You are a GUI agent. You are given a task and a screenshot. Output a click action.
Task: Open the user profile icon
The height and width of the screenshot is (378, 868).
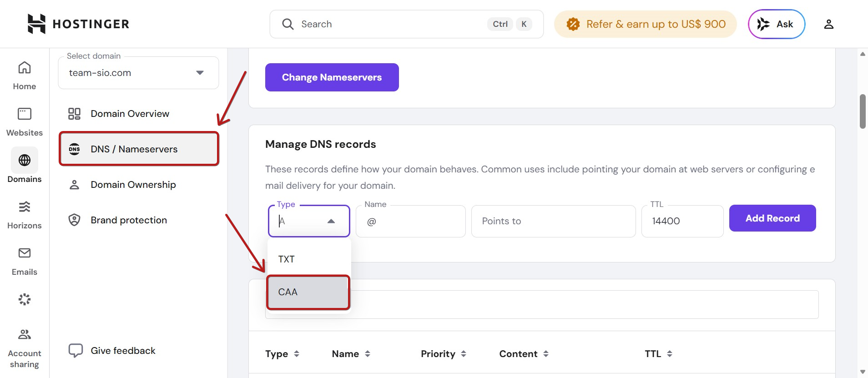tap(828, 24)
